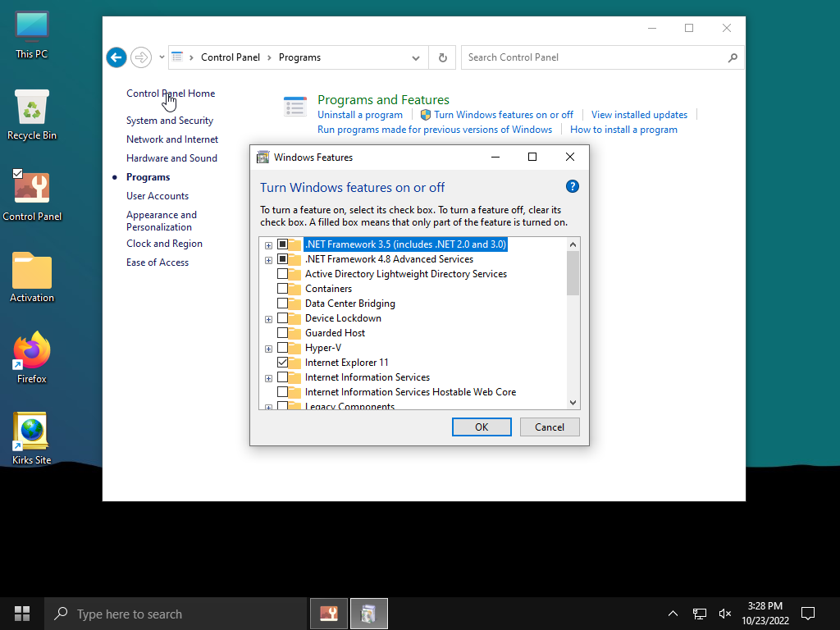Viewport: 840px width, 630px height.
Task: Click the features list scroll down arrow
Action: coord(573,402)
